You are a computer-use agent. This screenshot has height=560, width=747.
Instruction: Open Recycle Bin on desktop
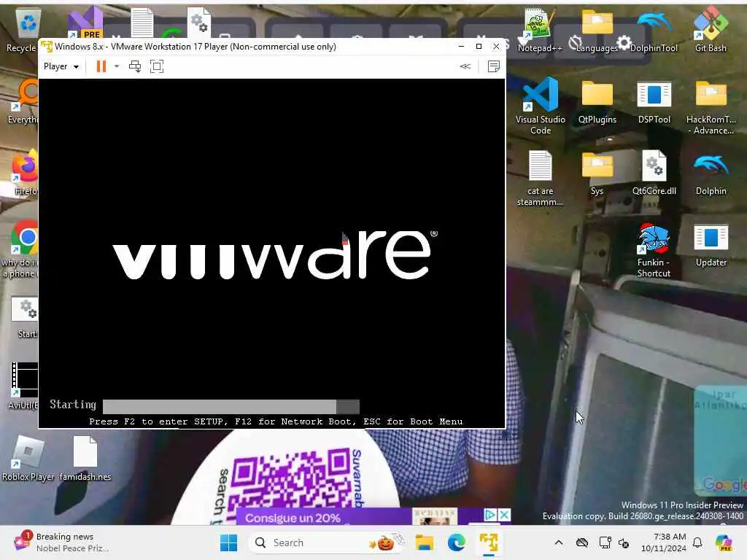[x=23, y=29]
